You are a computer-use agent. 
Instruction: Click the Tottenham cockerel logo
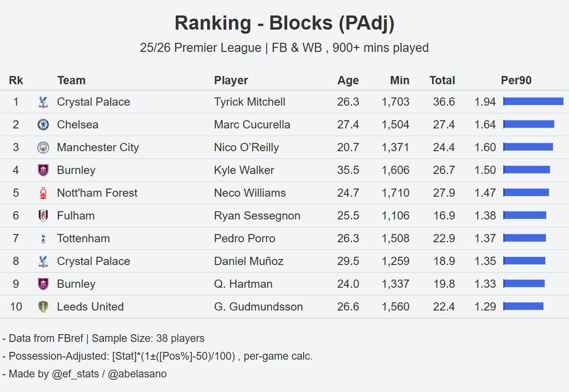pyautogui.click(x=43, y=238)
